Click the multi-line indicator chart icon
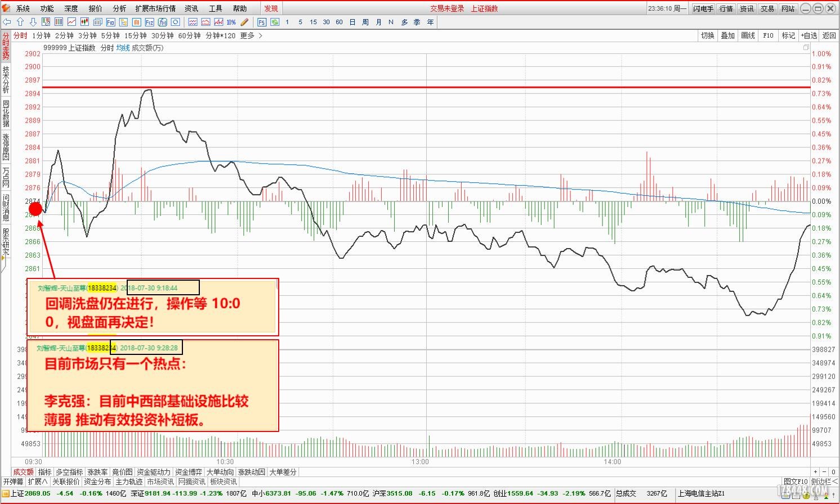Screen dimensions: 840x504 [193, 22]
